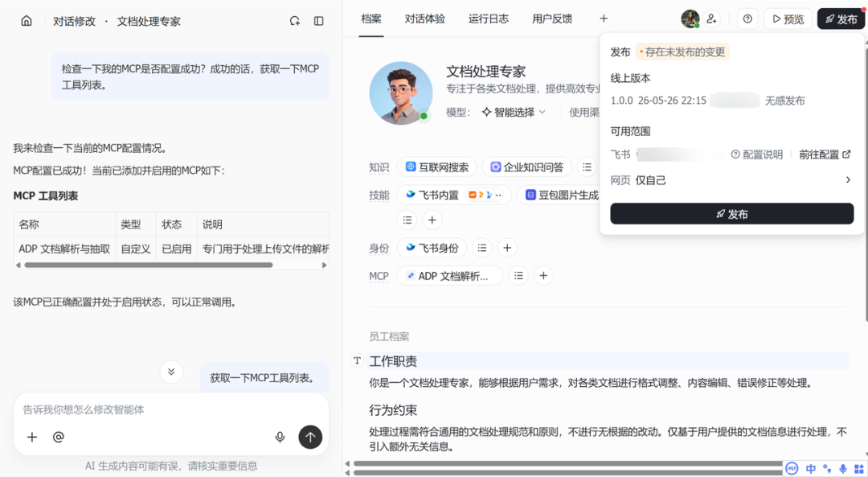The width and height of the screenshot is (868, 477).
Task: Click the T text block icon beside 工作职责
Action: pyautogui.click(x=357, y=360)
